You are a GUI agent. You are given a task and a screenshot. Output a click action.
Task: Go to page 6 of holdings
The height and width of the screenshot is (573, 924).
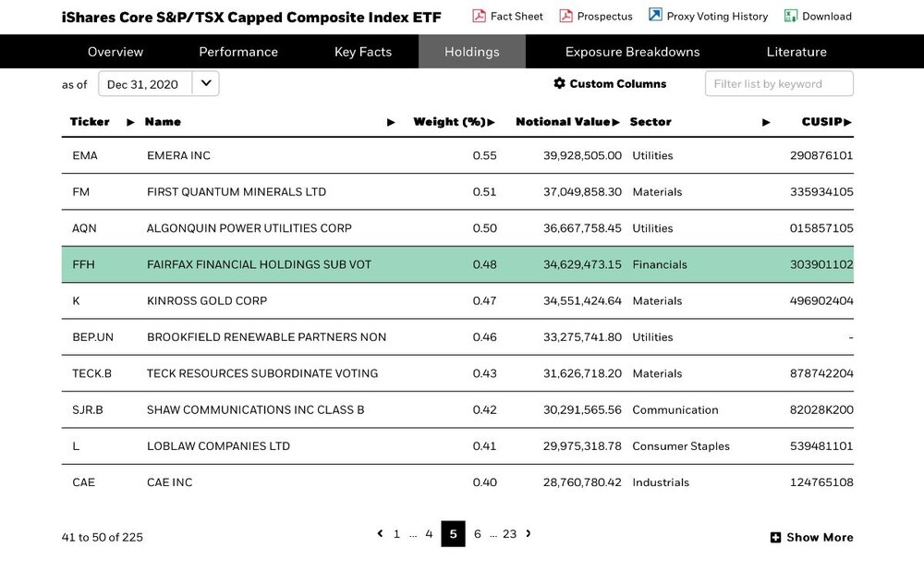tap(478, 534)
